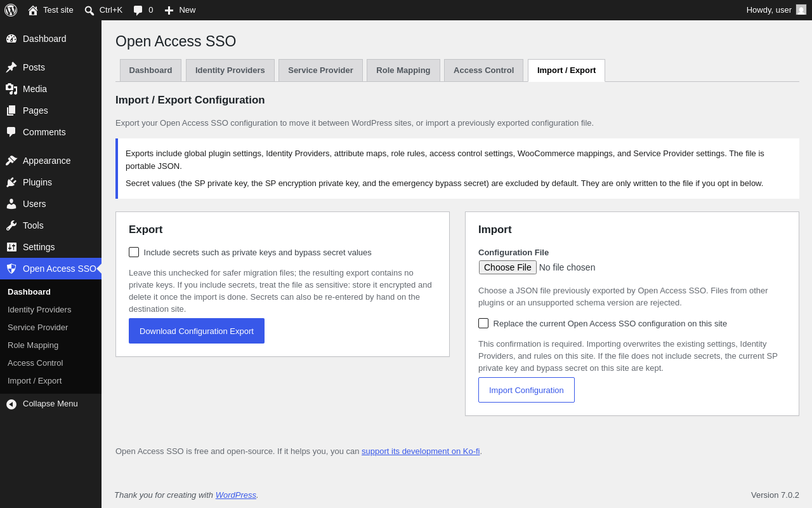Image resolution: width=812 pixels, height=508 pixels.
Task: Click the No file chosen text
Action: coord(567,267)
